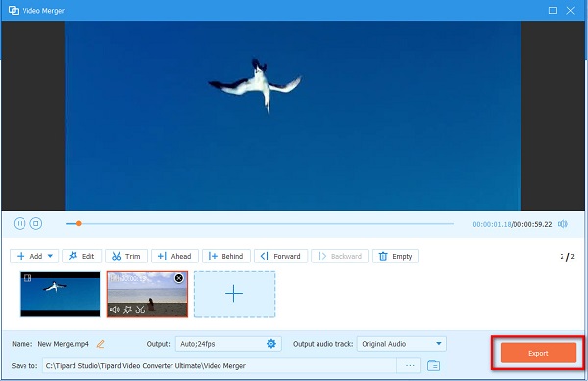Insert a clip Ahead of selection

(174, 256)
